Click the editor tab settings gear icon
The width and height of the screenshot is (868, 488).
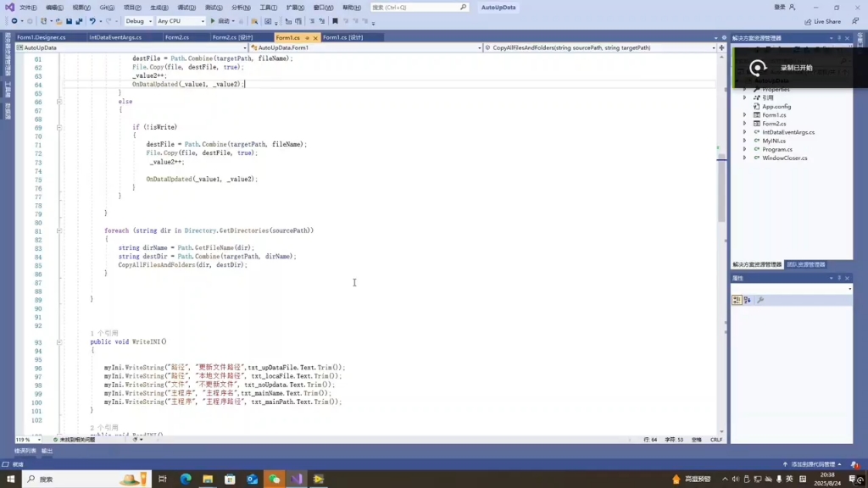coord(724,37)
